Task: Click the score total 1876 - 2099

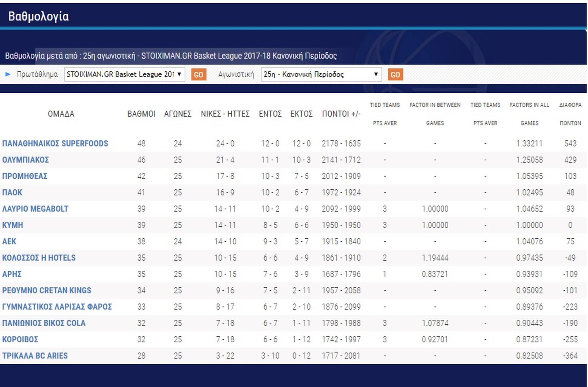Action: click(x=341, y=307)
